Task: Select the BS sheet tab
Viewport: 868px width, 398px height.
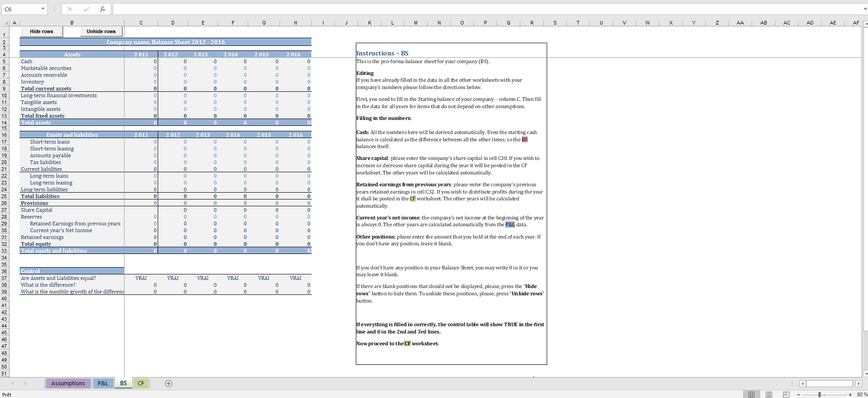Action: 124,383
